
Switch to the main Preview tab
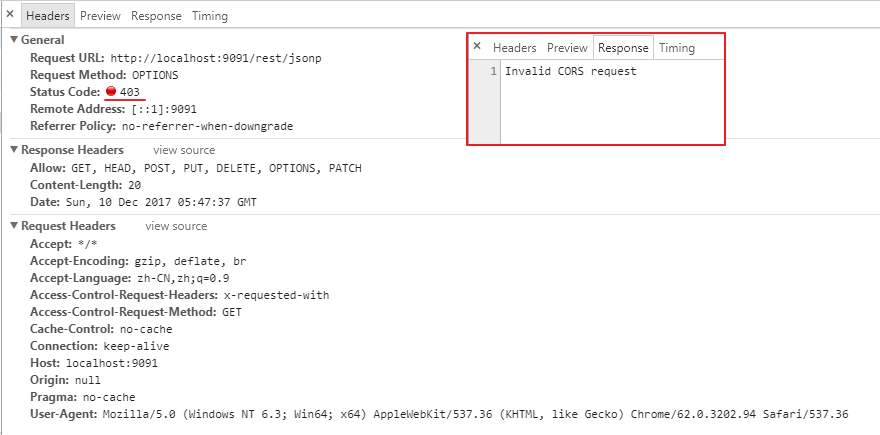(100, 16)
